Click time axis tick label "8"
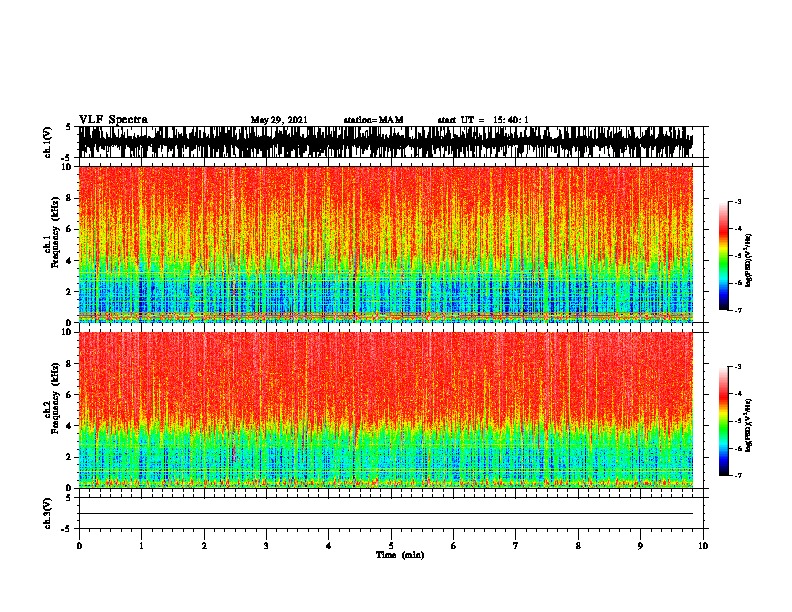 pyautogui.click(x=578, y=546)
